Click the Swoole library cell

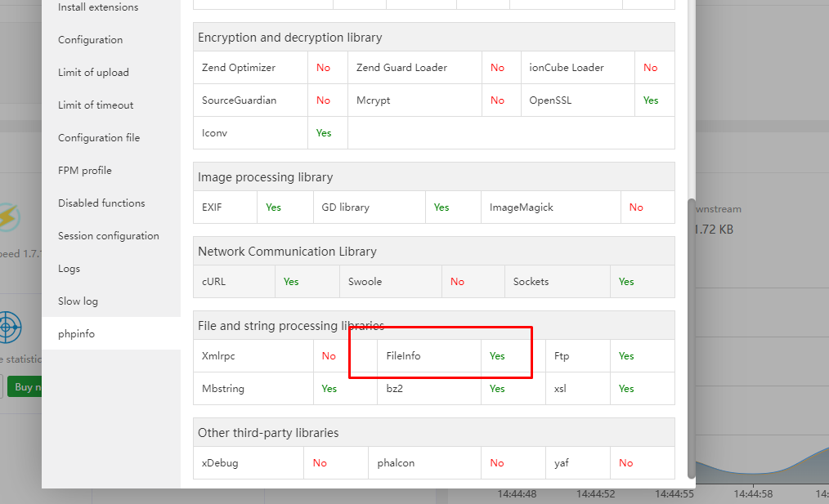(x=365, y=282)
